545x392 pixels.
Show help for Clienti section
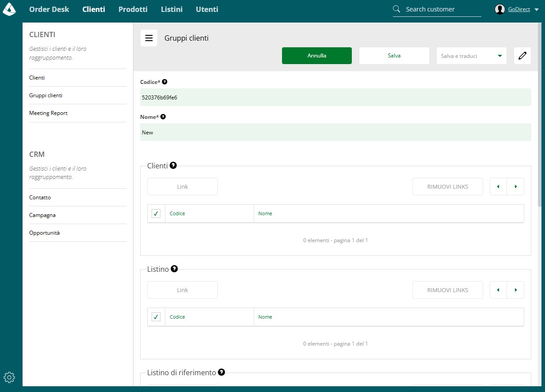(x=173, y=165)
